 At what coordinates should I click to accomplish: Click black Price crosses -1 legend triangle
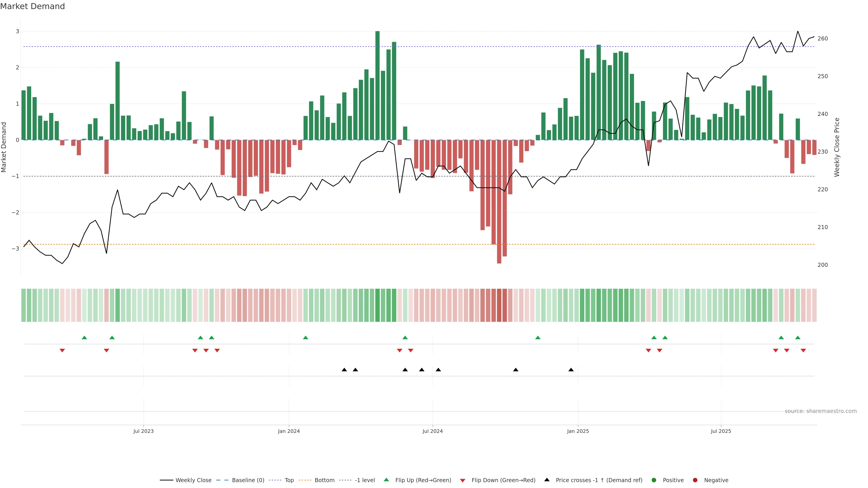(547, 480)
